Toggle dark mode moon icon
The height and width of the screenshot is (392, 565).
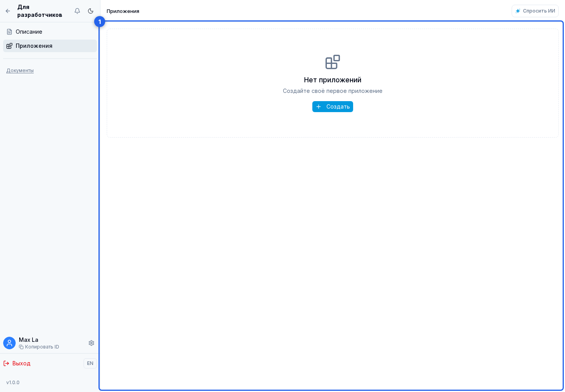coord(91,11)
